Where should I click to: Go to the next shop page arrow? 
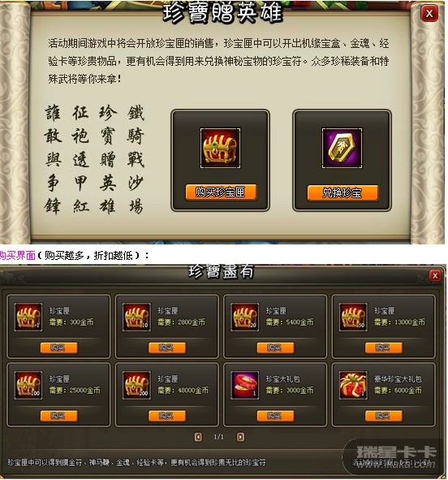tap(241, 437)
